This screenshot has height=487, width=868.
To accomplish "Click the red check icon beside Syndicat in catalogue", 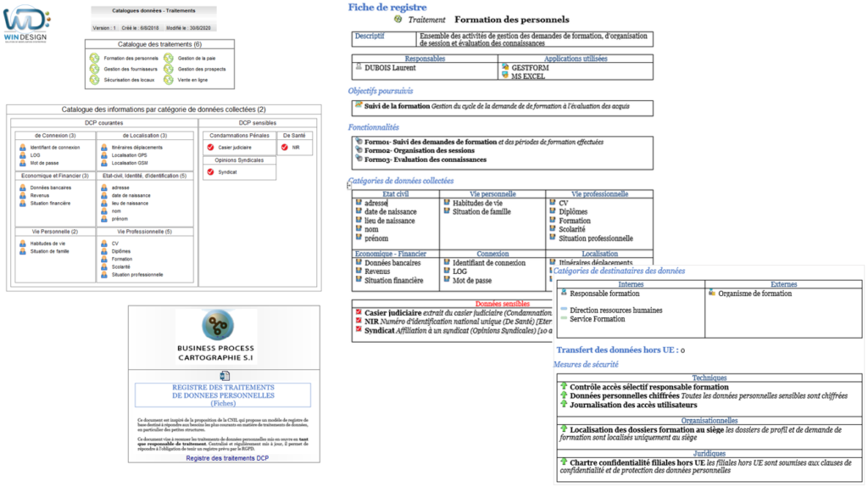I will pos(210,171).
